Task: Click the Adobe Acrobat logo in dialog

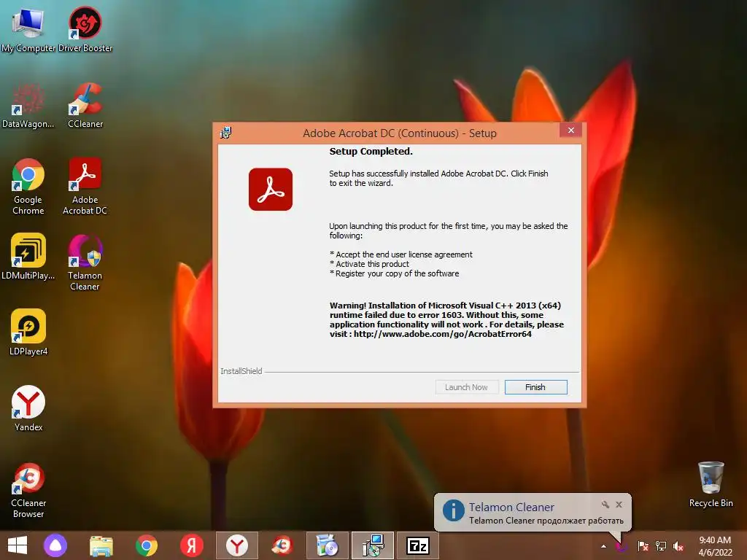Action: coord(270,189)
